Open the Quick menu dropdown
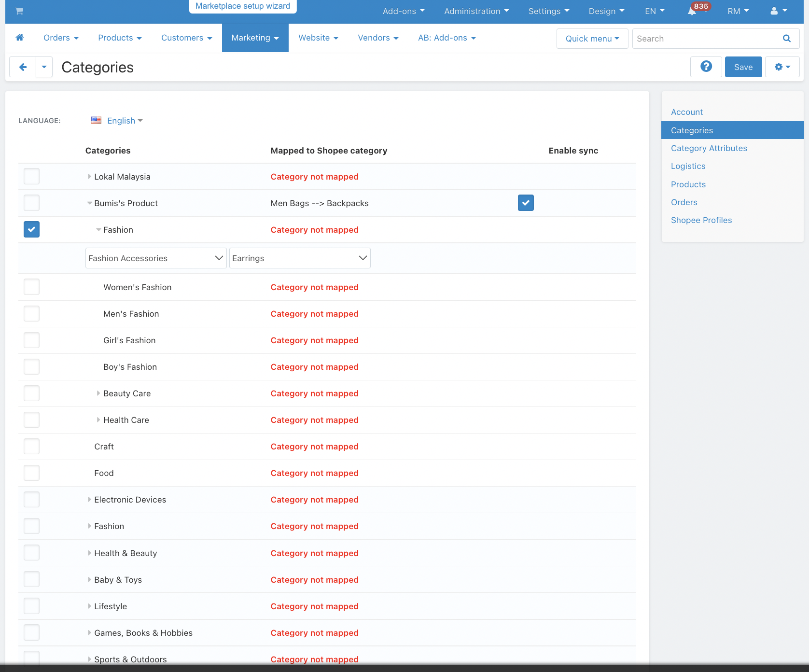The image size is (809, 672). click(592, 39)
